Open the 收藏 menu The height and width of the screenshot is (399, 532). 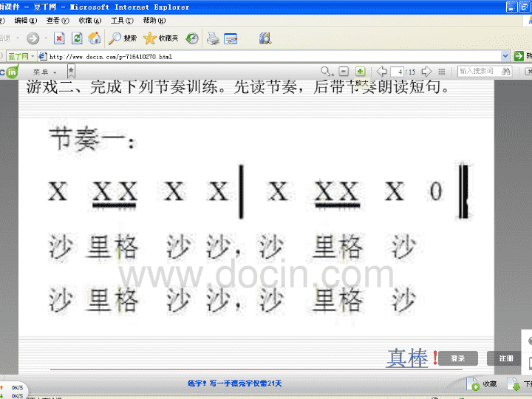(90, 21)
